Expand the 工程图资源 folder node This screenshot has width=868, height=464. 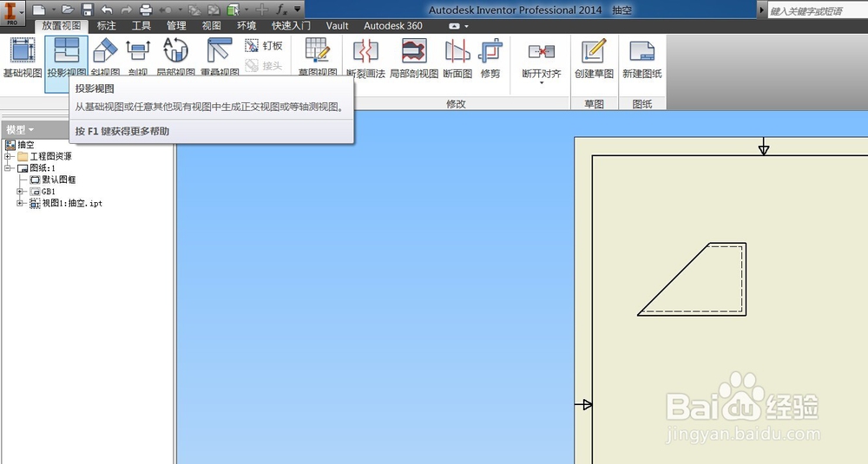[9, 156]
